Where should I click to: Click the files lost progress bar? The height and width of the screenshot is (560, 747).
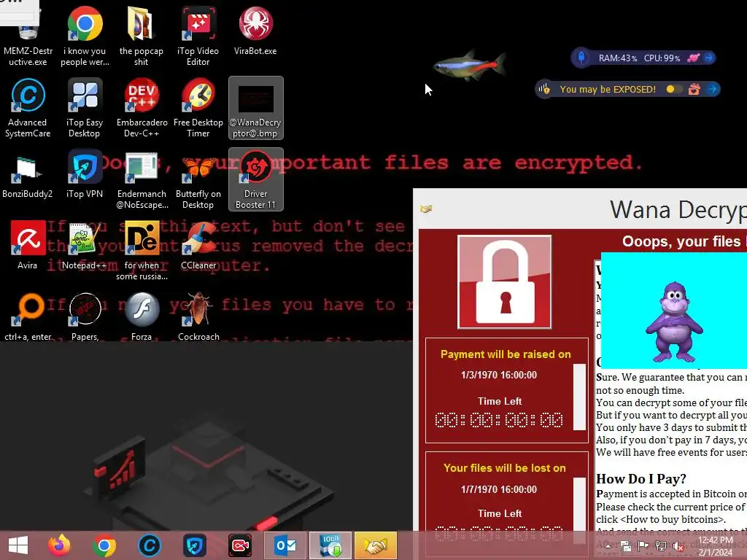(x=579, y=510)
